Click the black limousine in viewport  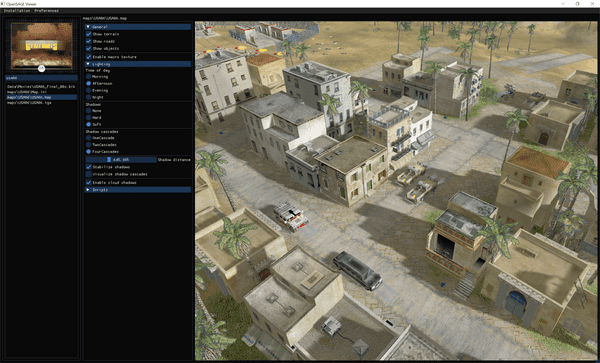(x=357, y=270)
